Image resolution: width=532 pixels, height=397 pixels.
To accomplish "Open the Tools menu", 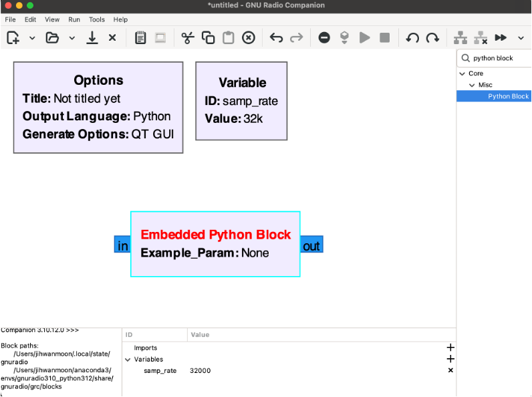I will coord(97,19).
